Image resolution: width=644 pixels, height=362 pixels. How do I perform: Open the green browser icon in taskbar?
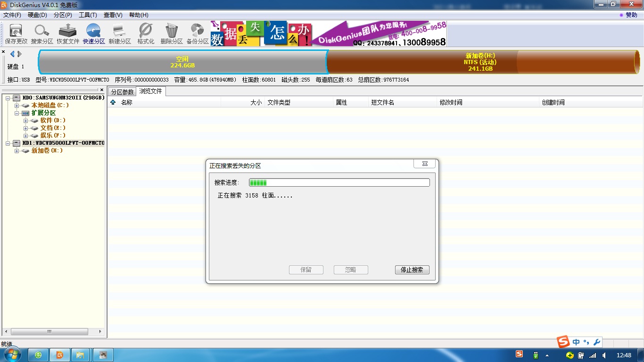pyautogui.click(x=38, y=355)
